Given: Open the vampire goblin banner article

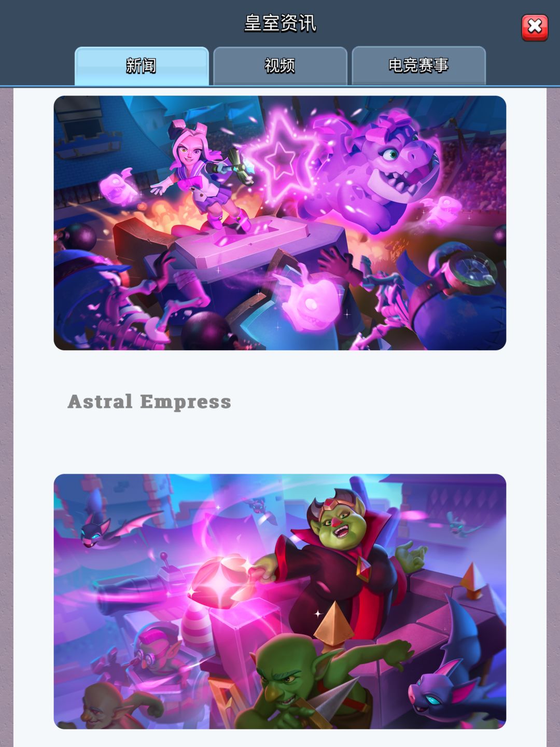Looking at the screenshot, I should (x=280, y=601).
